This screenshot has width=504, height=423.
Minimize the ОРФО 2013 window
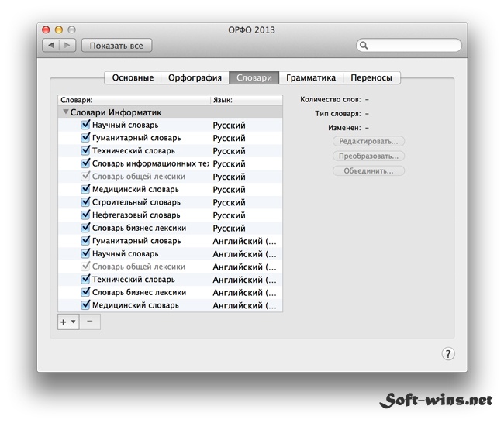click(x=59, y=30)
